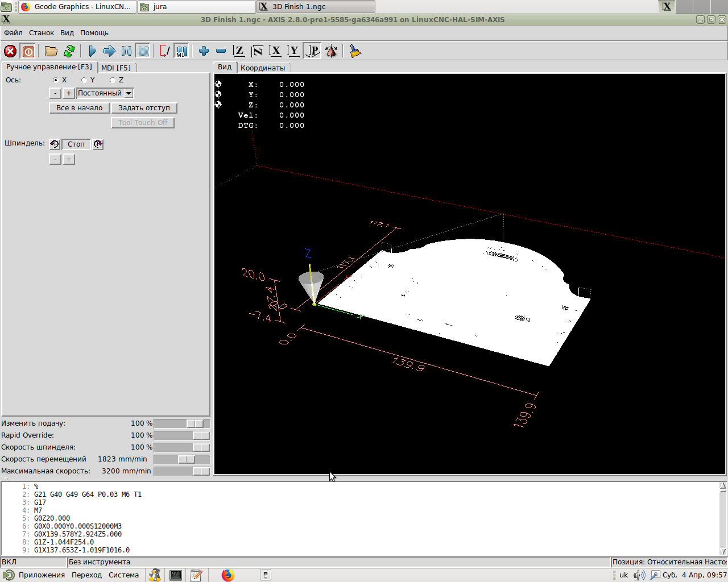Select the Z axis radio button
Screen dimensions: 728x582
point(113,80)
